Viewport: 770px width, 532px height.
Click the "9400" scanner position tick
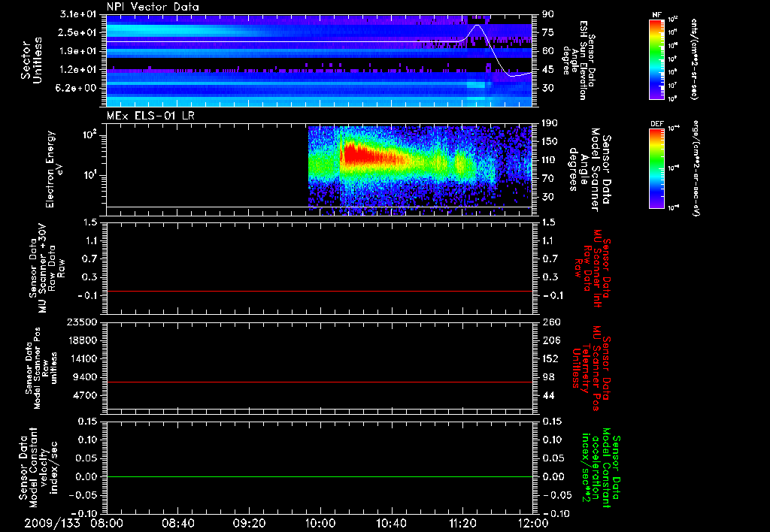pos(84,377)
